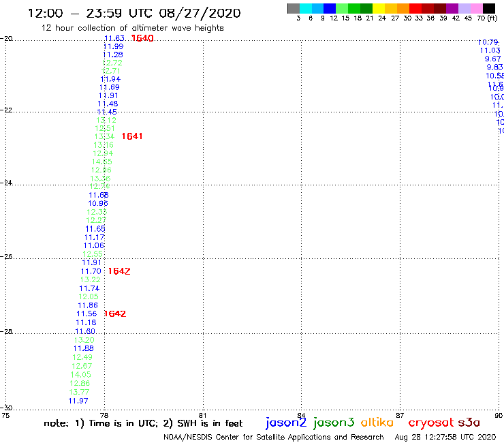This screenshot has height=443, width=504.
Task: Click the wave height value 11.60
Action: click(85, 331)
